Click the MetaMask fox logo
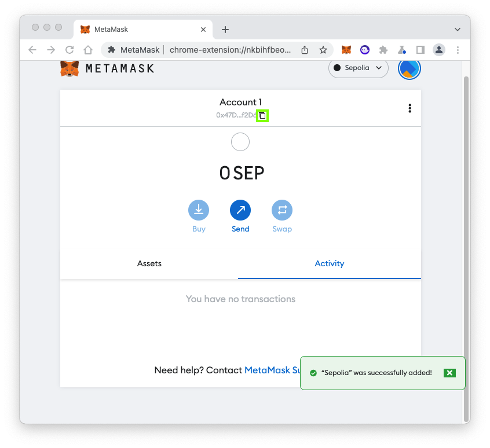490x448 pixels. [x=70, y=69]
